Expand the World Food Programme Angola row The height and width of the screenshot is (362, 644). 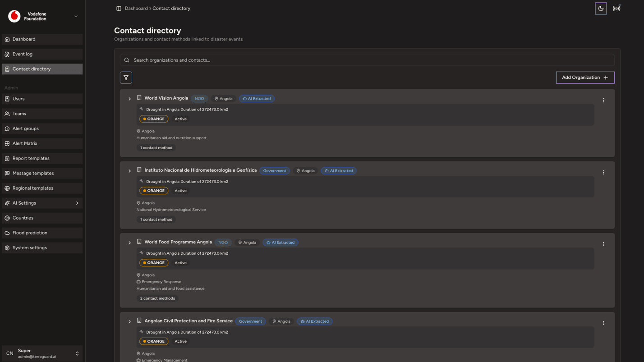[x=129, y=243]
